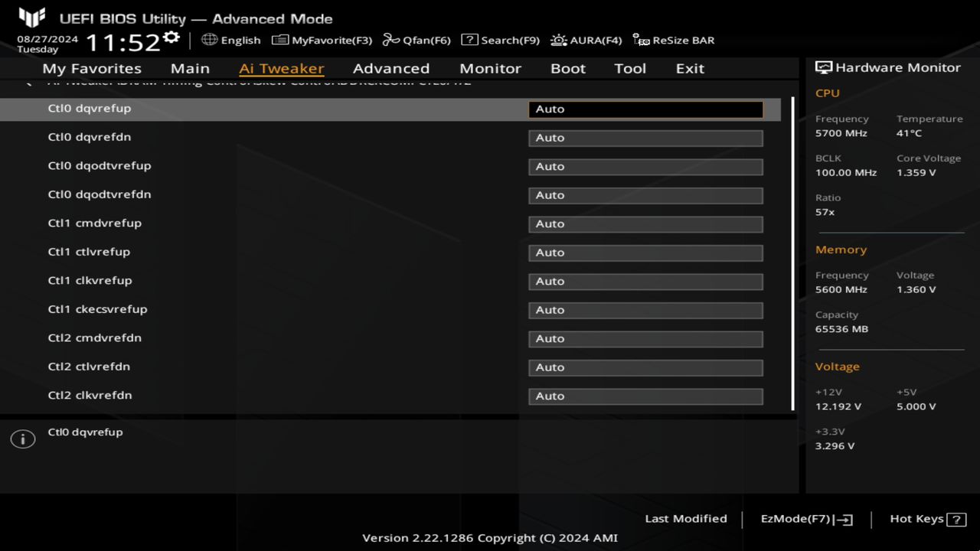
Task: Select the Ctl1 ckecsvrefup row label
Action: tap(97, 309)
